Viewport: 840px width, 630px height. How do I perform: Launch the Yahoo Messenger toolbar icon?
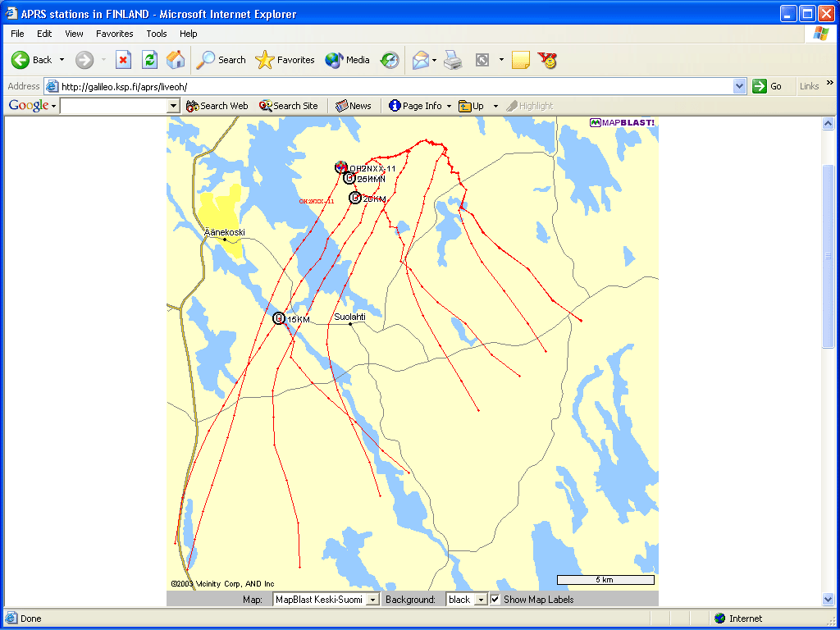tap(547, 60)
